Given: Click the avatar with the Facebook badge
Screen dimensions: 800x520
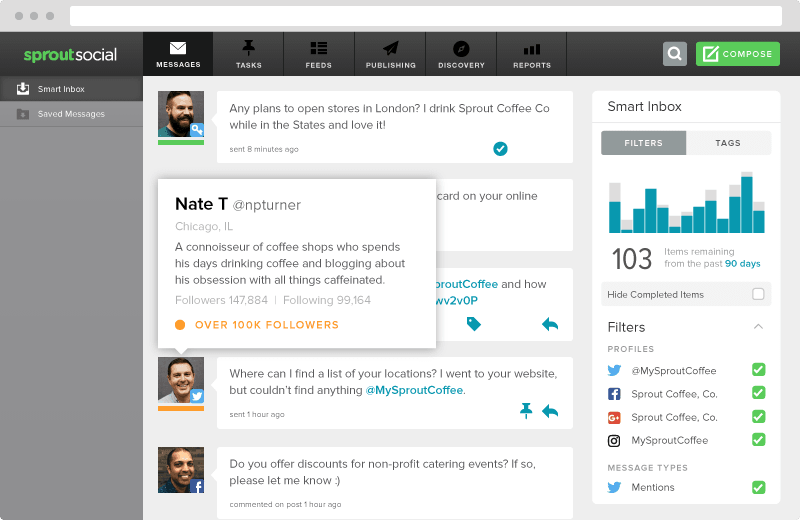Looking at the screenshot, I should tap(181, 470).
